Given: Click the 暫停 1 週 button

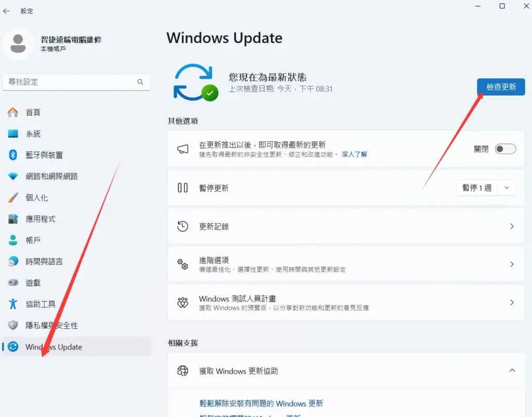Looking at the screenshot, I should pos(477,188).
